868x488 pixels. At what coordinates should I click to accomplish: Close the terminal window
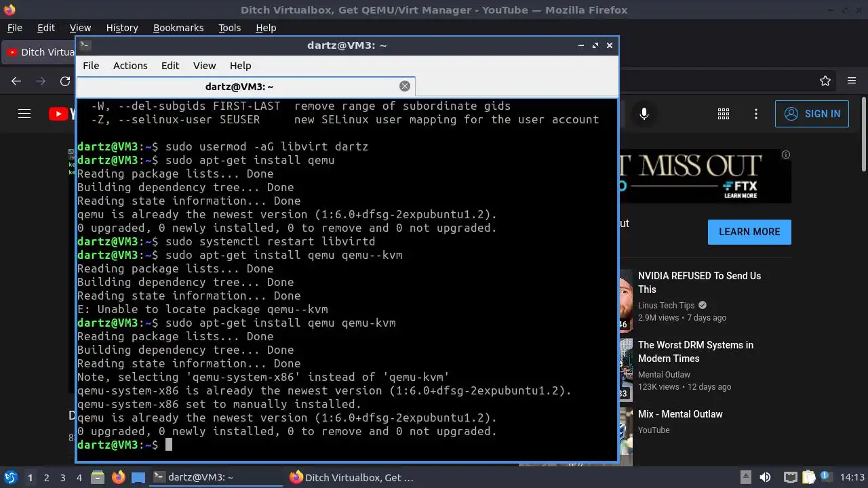pos(610,45)
